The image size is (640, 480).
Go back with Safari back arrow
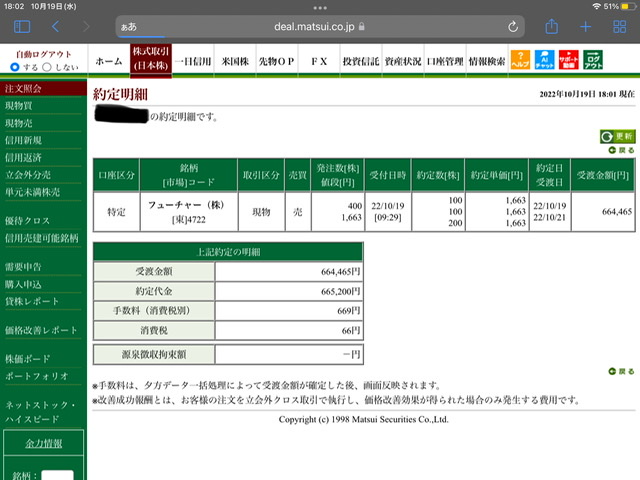56,27
